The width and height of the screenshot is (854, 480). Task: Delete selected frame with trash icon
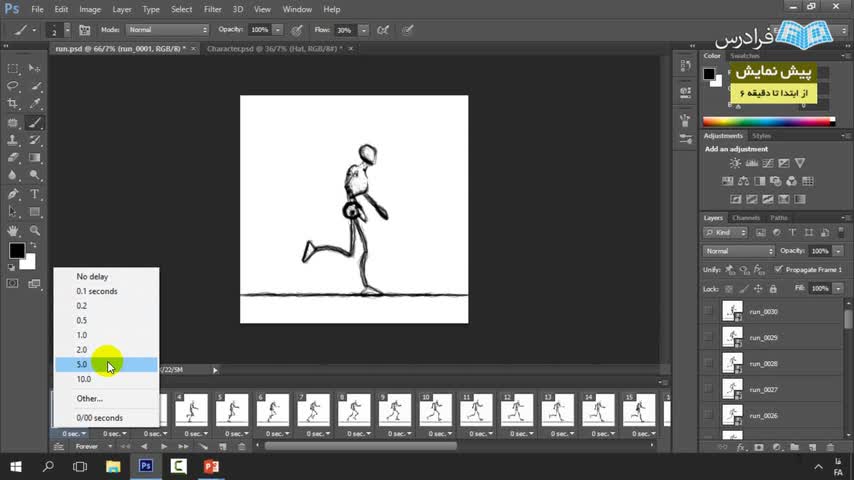[242, 447]
